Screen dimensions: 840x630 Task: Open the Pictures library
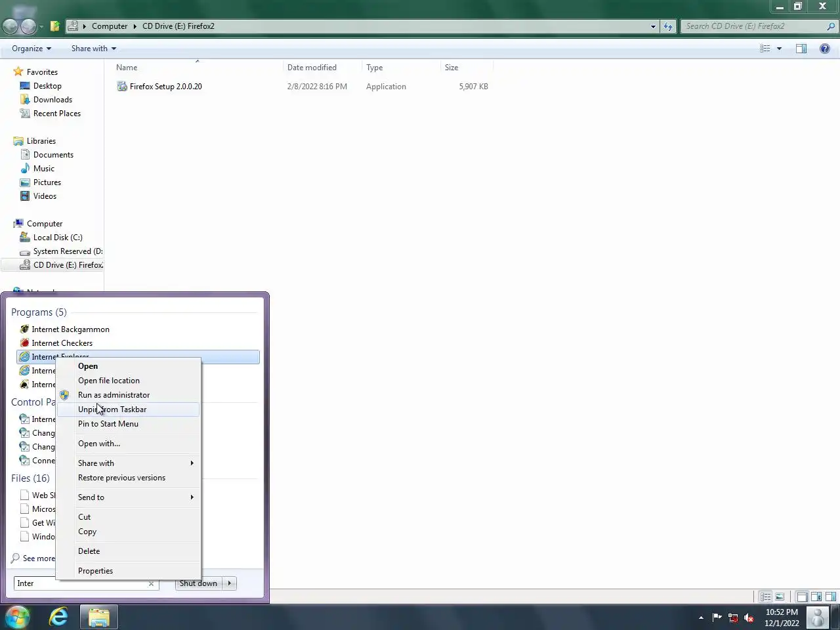47,182
